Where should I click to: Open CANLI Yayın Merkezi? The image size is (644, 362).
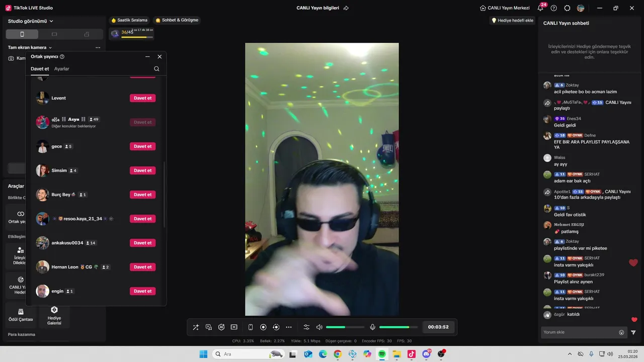pos(505,8)
